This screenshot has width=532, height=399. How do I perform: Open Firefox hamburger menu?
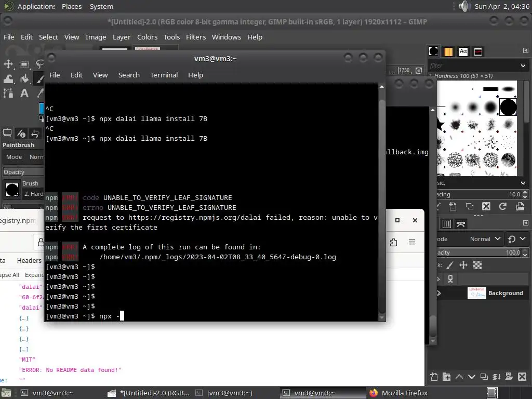412,242
